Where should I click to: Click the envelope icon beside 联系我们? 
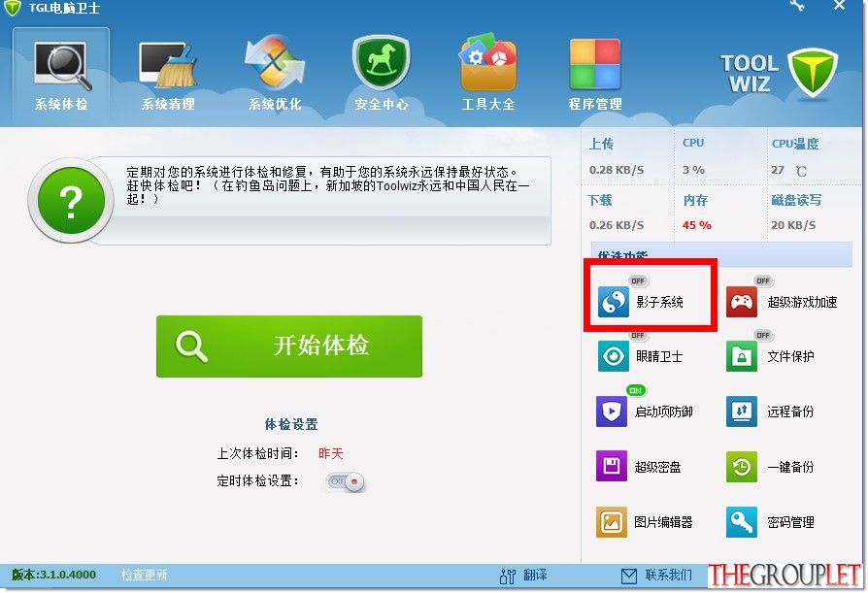(629, 577)
